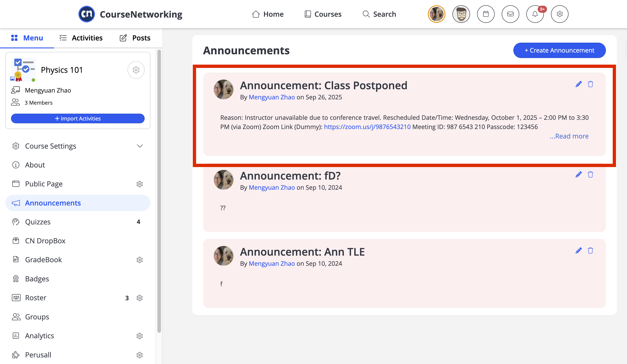The height and width of the screenshot is (364, 627).
Task: Delete the Class Postponed announcement trash icon
Action: (591, 84)
